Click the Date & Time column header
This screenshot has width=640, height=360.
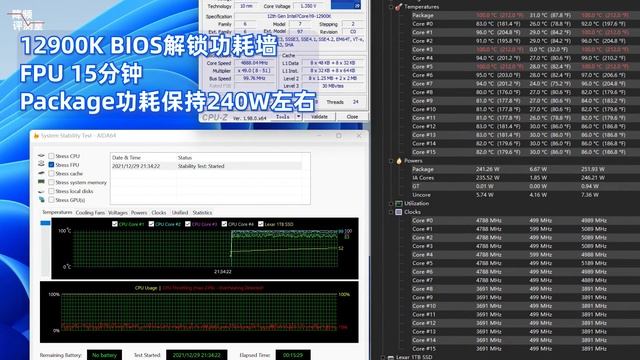point(143,158)
